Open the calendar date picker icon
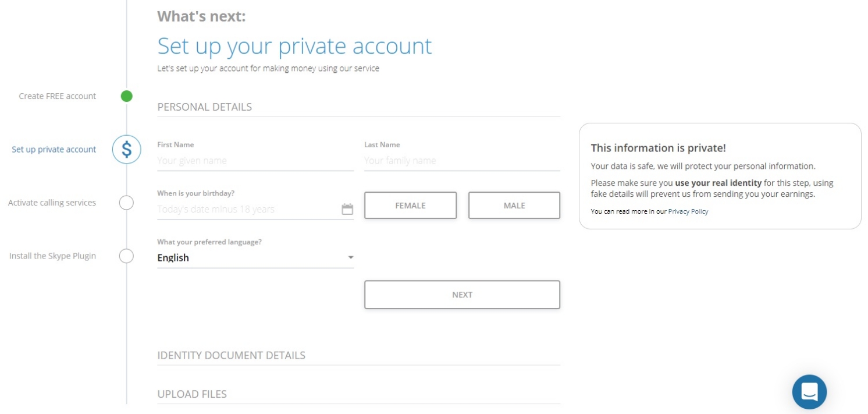868x414 pixels. 347,209
